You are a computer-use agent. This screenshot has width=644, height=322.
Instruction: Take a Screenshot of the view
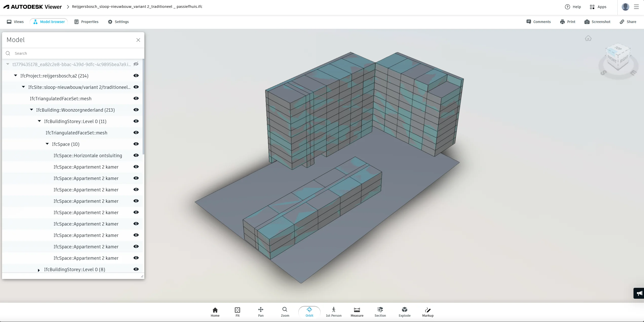pos(597,22)
